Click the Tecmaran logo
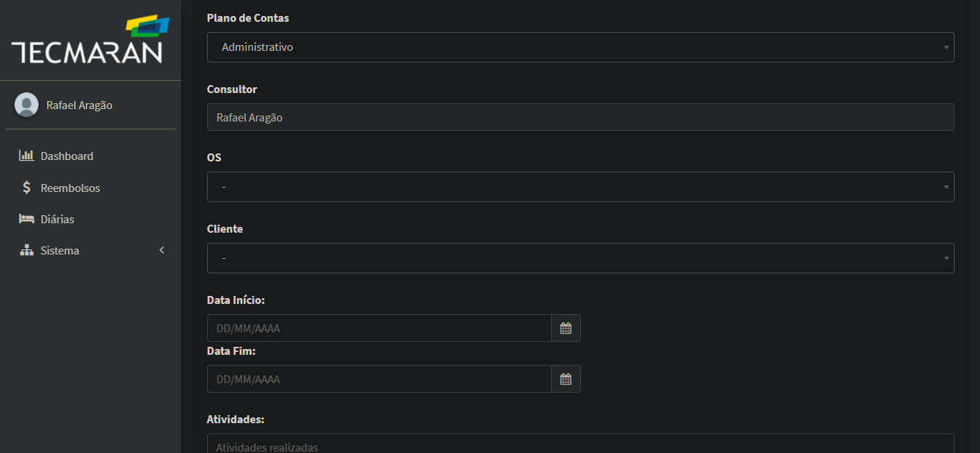The width and height of the screenshot is (980, 453). coord(90,40)
